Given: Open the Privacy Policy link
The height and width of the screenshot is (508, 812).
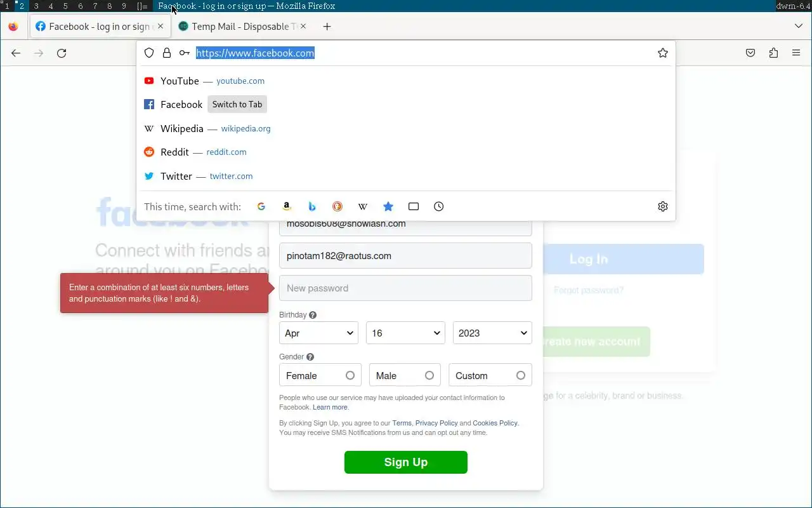Looking at the screenshot, I should (x=436, y=423).
